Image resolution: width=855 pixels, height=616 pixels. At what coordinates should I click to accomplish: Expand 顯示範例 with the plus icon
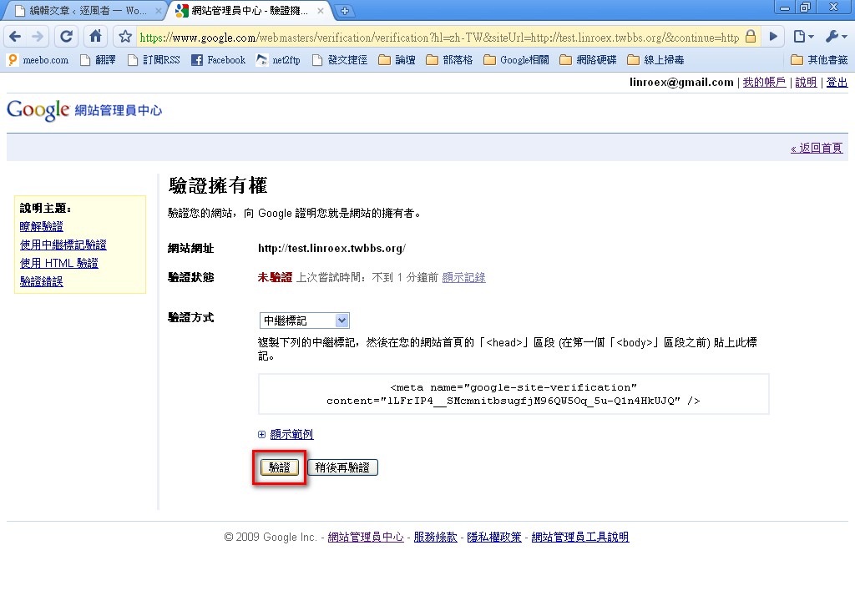pos(261,435)
